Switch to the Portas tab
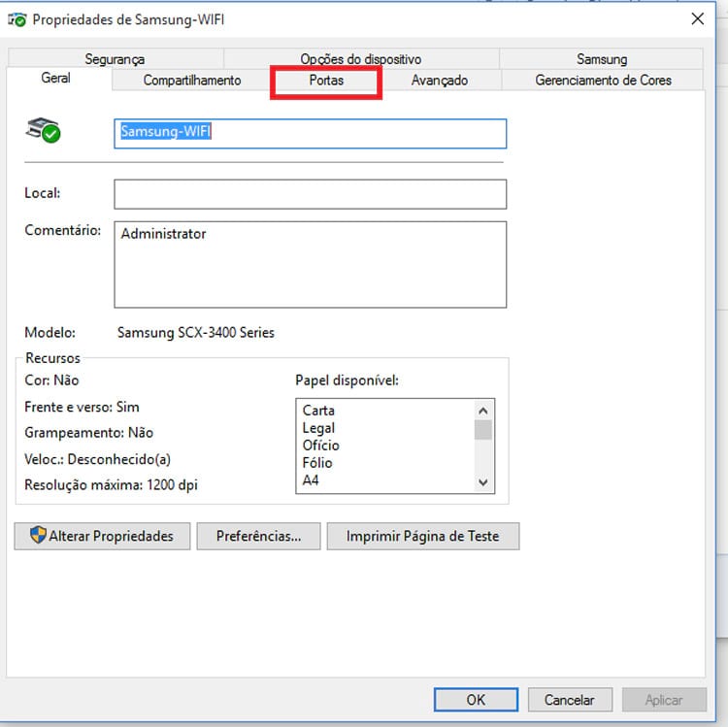728x727 pixels. coord(326,81)
